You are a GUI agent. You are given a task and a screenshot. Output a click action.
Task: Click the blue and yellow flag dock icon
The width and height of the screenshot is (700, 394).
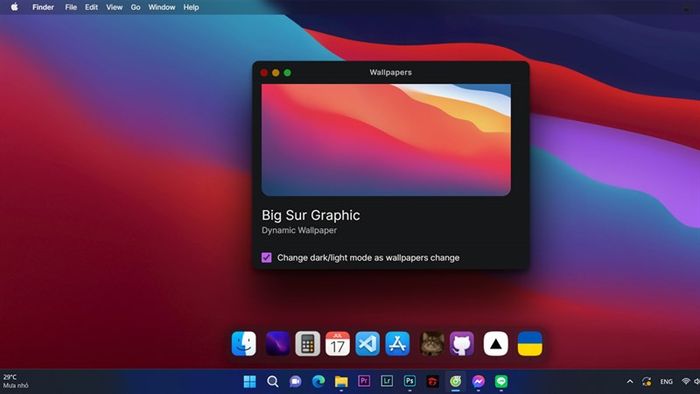point(530,344)
